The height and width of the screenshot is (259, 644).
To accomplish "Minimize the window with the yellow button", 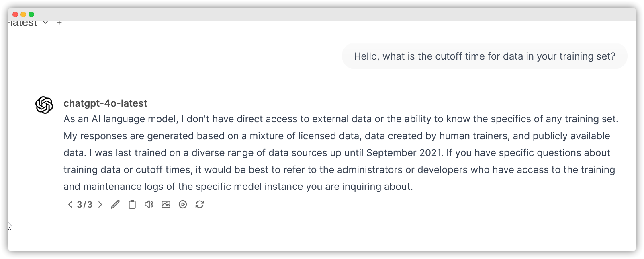I will click(x=23, y=14).
